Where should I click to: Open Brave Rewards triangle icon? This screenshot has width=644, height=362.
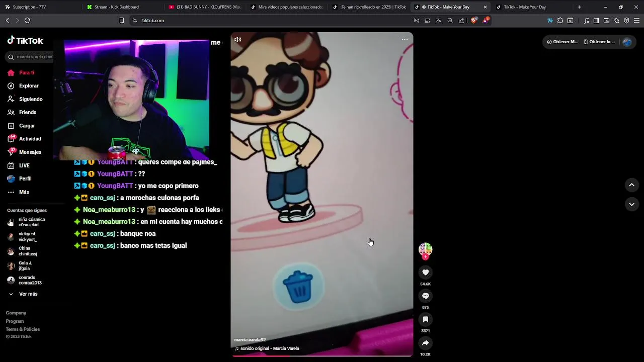point(486,21)
